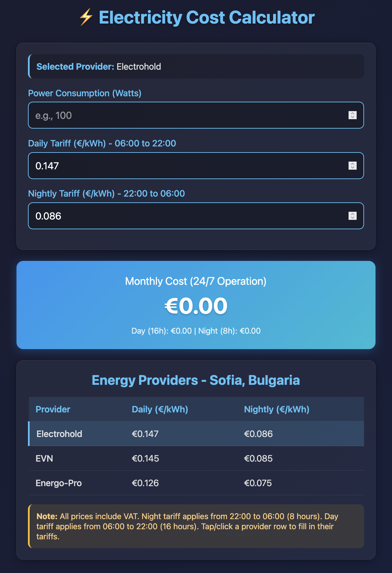Click the lightning bolt icon in title
Screen dimensions: 392x573
(86, 18)
